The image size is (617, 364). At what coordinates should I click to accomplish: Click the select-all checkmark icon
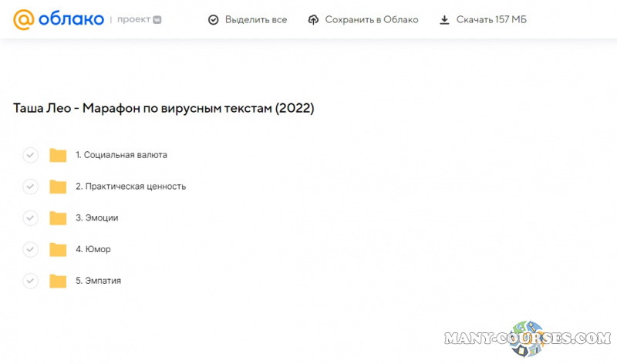[x=214, y=20]
